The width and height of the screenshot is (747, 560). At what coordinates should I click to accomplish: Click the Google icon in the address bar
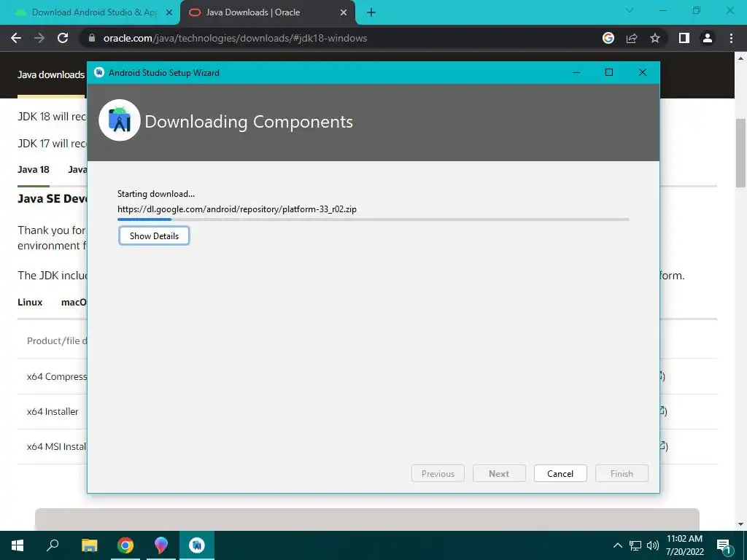[x=608, y=38]
